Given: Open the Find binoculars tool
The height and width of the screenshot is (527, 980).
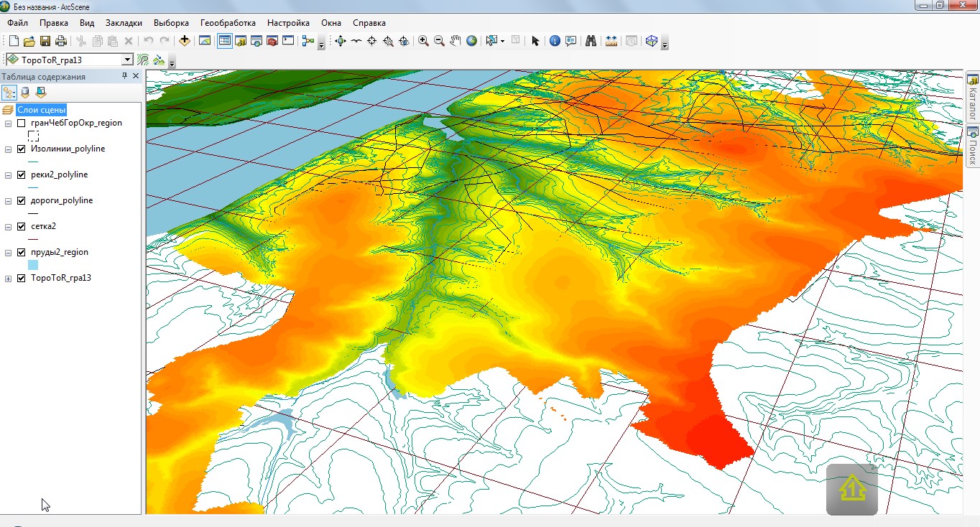Looking at the screenshot, I should (x=591, y=41).
